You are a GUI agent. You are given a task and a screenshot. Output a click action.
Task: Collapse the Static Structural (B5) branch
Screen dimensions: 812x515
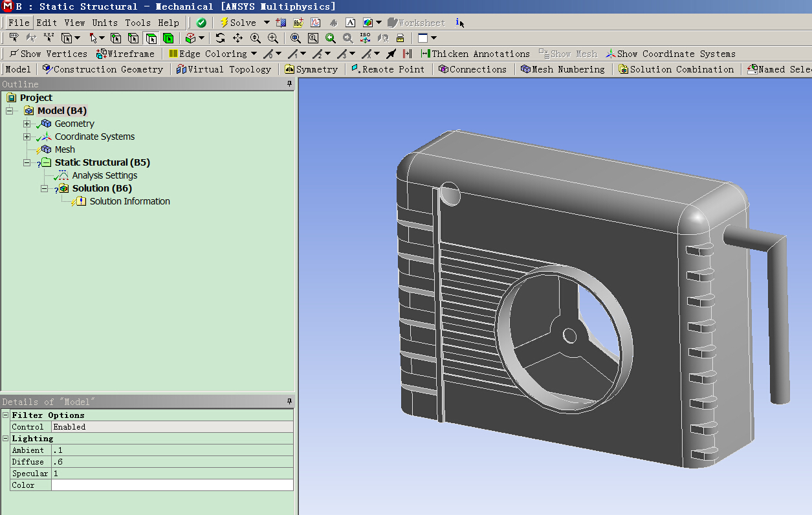coord(27,162)
